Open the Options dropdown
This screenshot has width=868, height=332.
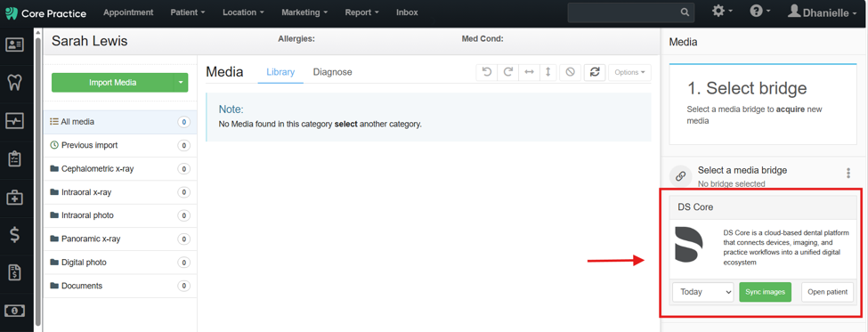point(629,72)
